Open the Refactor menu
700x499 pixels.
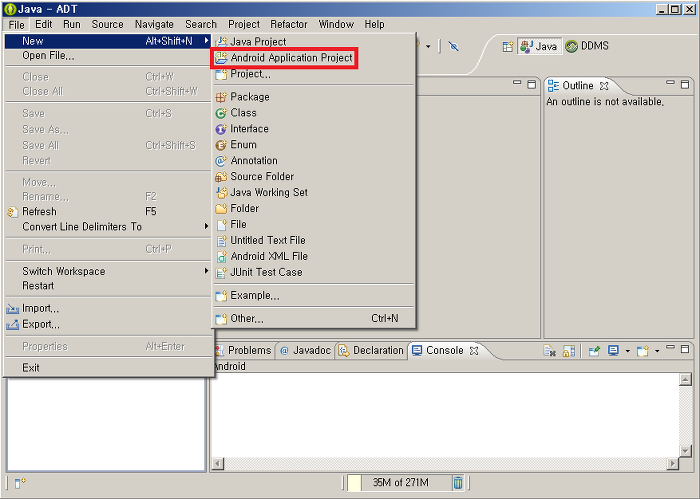tap(289, 24)
